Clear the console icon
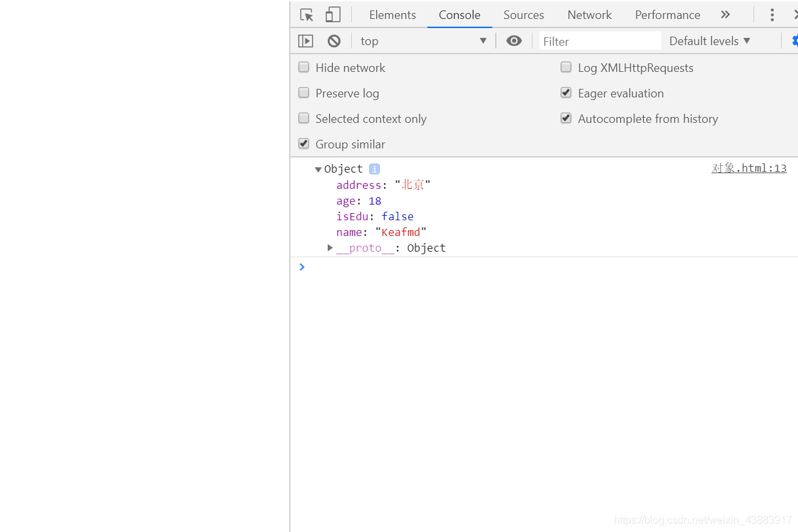This screenshot has height=532, width=798. point(334,41)
